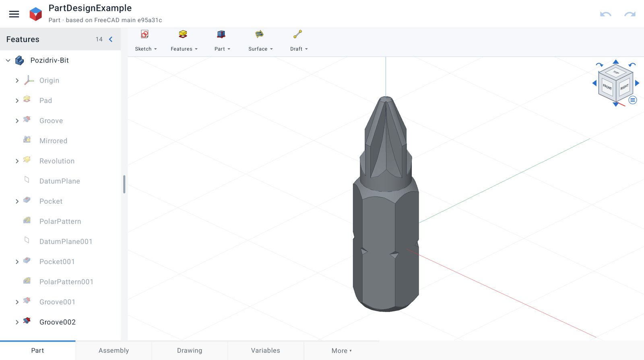
Task: Open navigation cube view menu
Action: click(633, 100)
